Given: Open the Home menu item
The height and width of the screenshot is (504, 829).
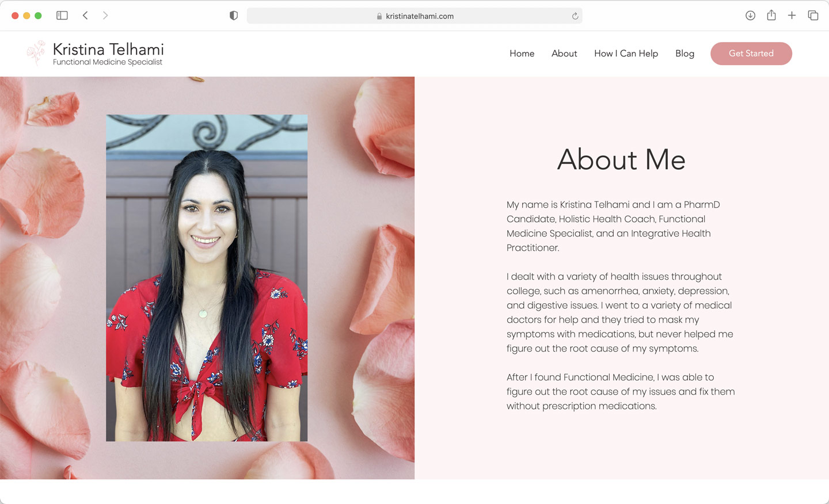Looking at the screenshot, I should 522,54.
